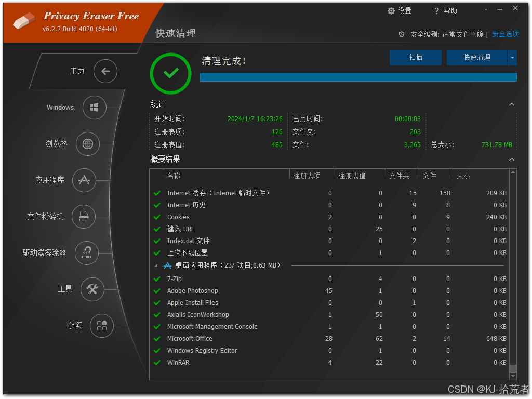Click the 帮助 question mark icon
The width and height of the screenshot is (532, 399).
click(x=436, y=11)
